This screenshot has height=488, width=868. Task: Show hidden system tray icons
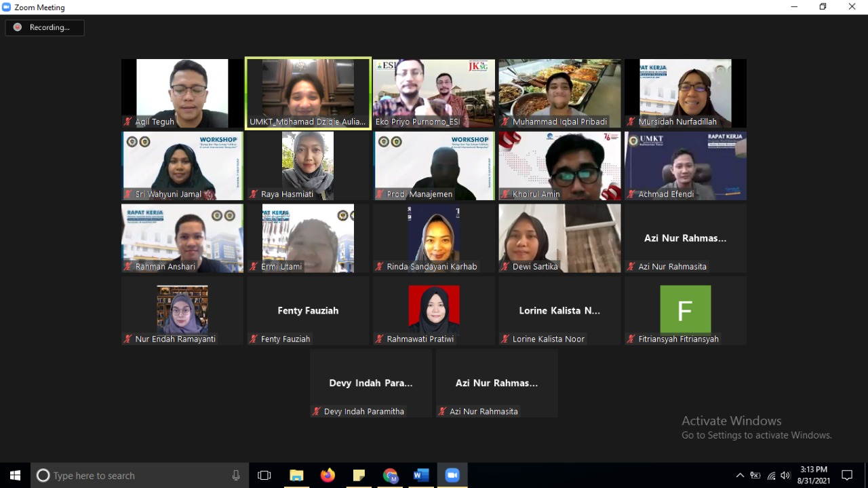[740, 475]
